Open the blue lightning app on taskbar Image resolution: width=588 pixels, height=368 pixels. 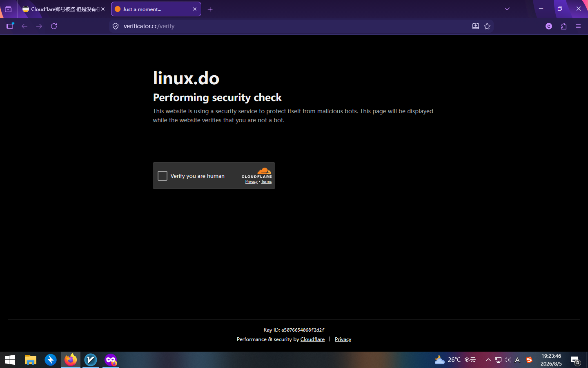51,360
